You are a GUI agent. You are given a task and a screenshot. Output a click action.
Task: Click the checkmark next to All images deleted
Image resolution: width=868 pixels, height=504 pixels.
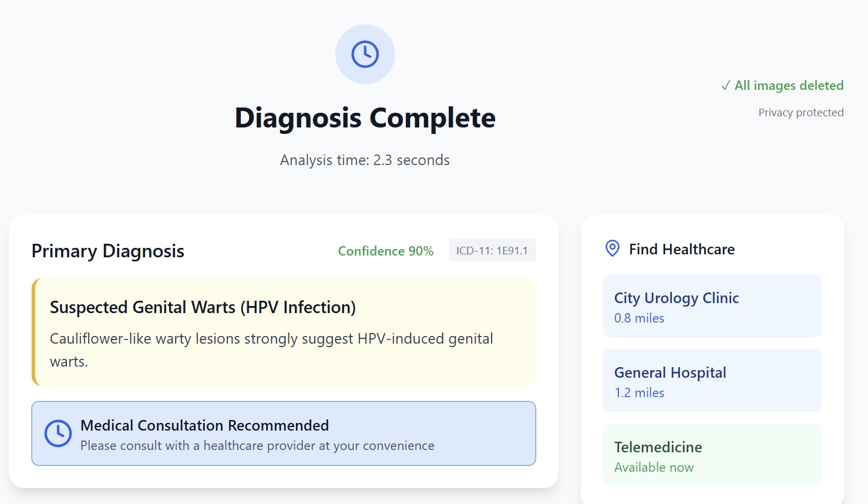pos(726,86)
